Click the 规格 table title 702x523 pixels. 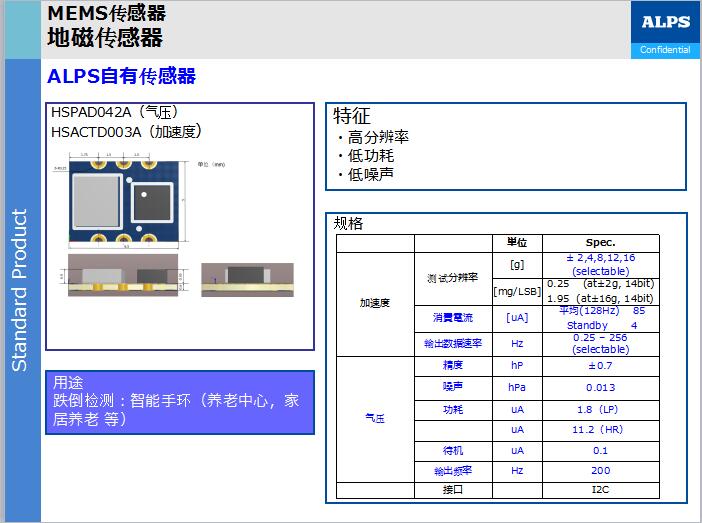[x=348, y=223]
